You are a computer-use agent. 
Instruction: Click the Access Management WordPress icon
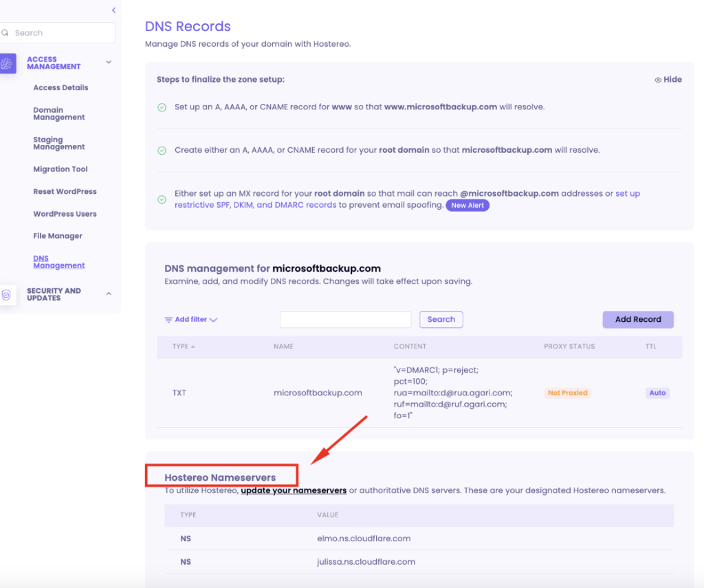tap(8, 63)
